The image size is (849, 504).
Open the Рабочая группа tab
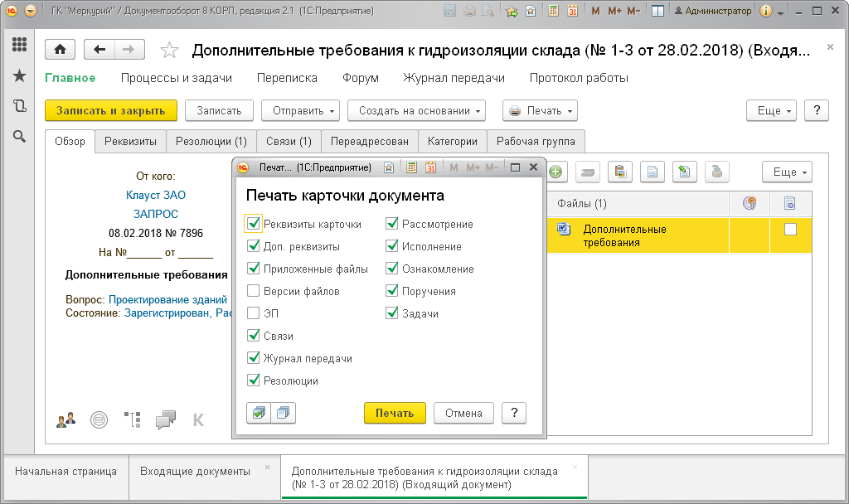point(536,141)
